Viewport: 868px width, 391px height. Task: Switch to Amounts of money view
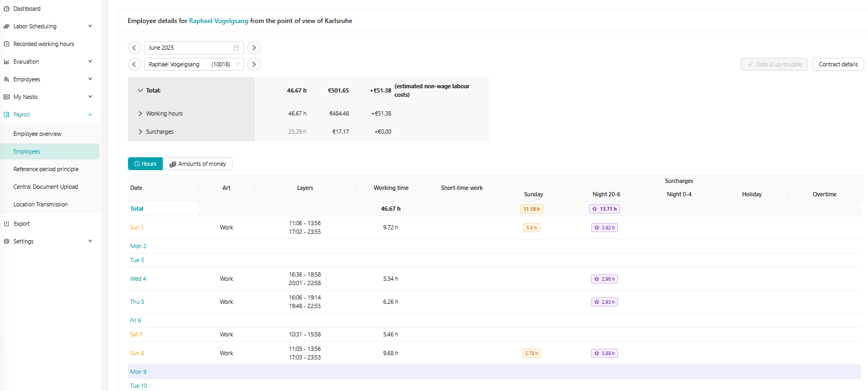pyautogui.click(x=198, y=164)
